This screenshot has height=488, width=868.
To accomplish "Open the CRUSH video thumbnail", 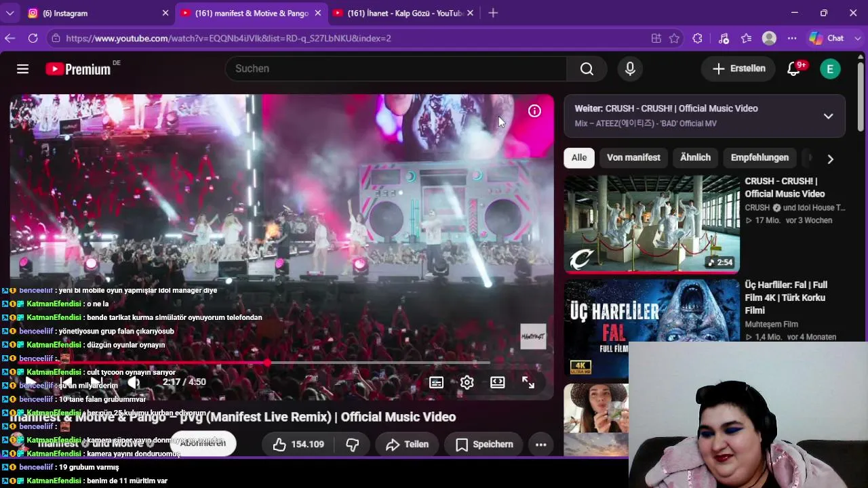I will click(652, 224).
